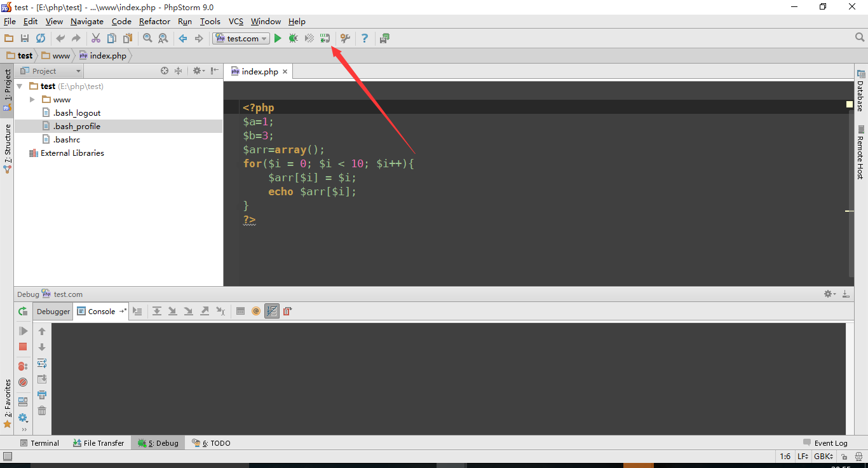This screenshot has width=868, height=468.
Task: Open the Event Log
Action: pyautogui.click(x=825, y=443)
